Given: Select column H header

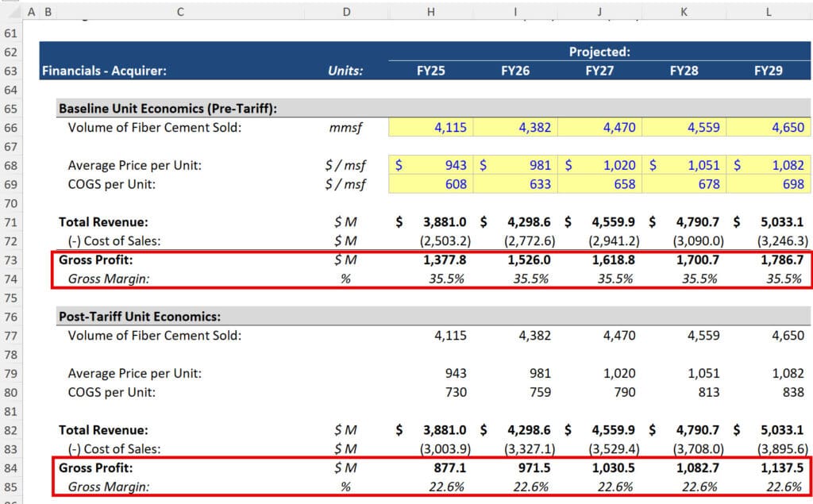Looking at the screenshot, I should [430, 12].
